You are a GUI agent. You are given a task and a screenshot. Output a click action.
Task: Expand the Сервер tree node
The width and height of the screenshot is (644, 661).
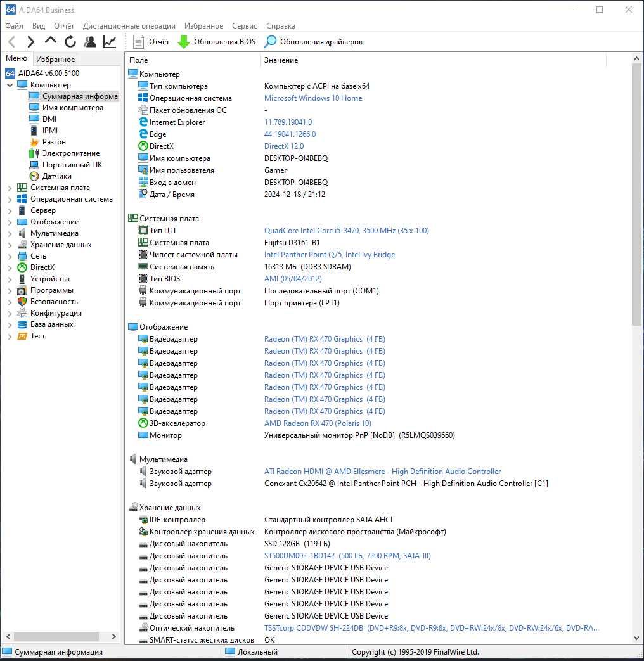(x=10, y=210)
